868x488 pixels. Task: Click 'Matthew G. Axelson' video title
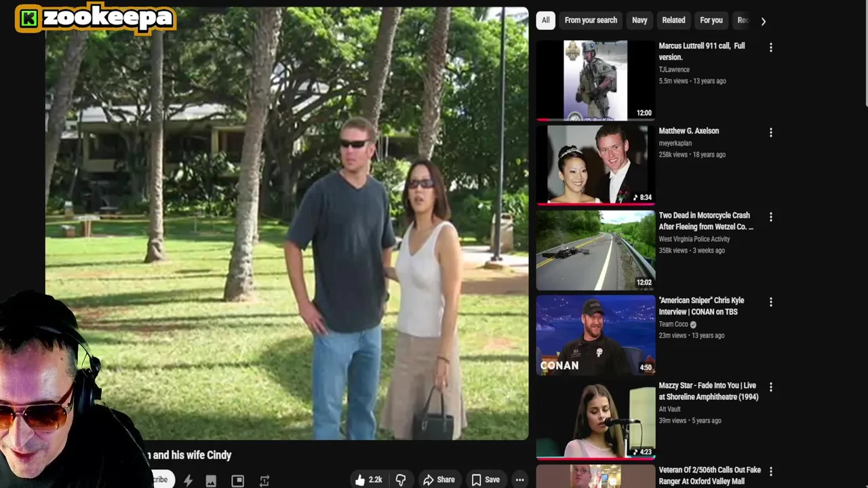coord(688,131)
